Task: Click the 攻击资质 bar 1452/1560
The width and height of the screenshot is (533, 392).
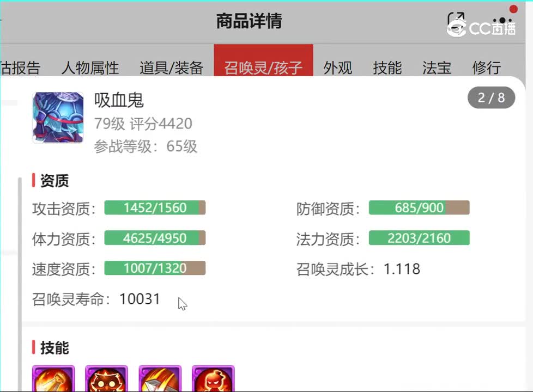Action: [x=155, y=207]
